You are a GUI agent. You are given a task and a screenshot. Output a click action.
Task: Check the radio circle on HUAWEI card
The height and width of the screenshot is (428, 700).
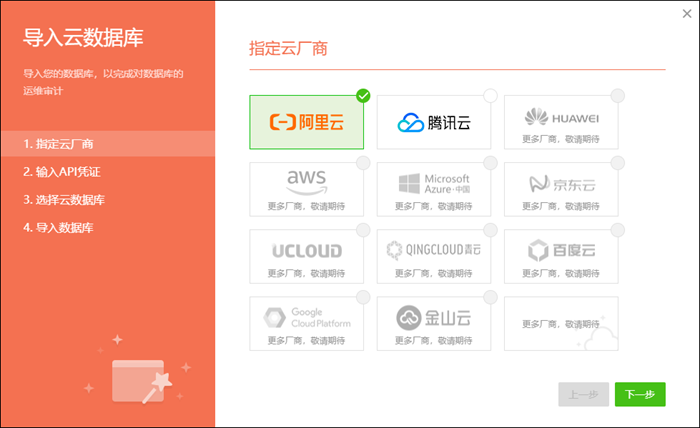617,96
